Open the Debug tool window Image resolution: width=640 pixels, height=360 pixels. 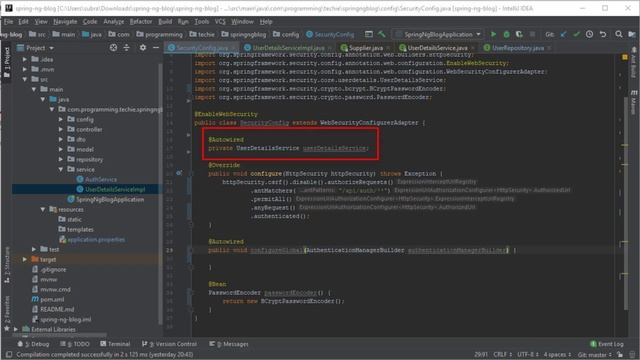pyautogui.click(x=33, y=344)
